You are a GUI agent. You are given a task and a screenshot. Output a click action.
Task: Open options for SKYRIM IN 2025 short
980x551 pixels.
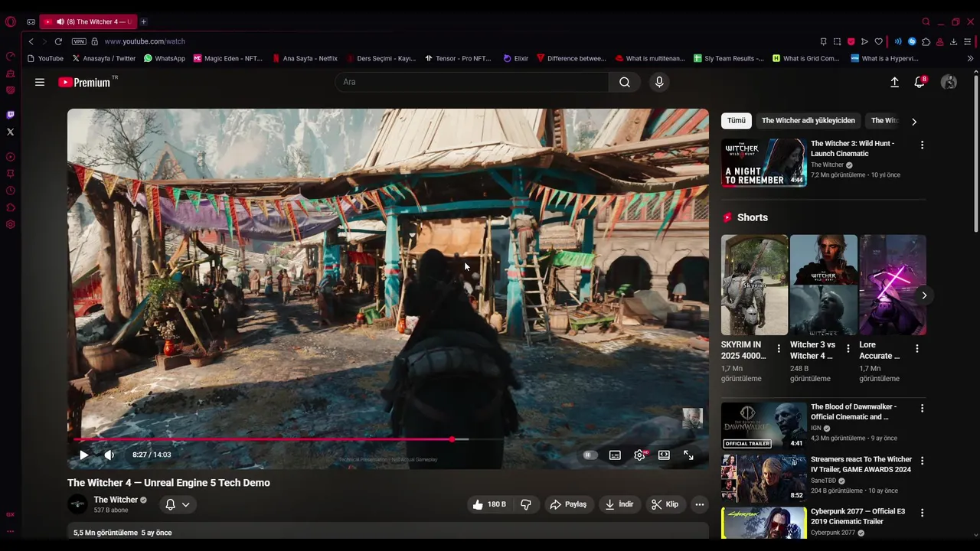pos(779,348)
